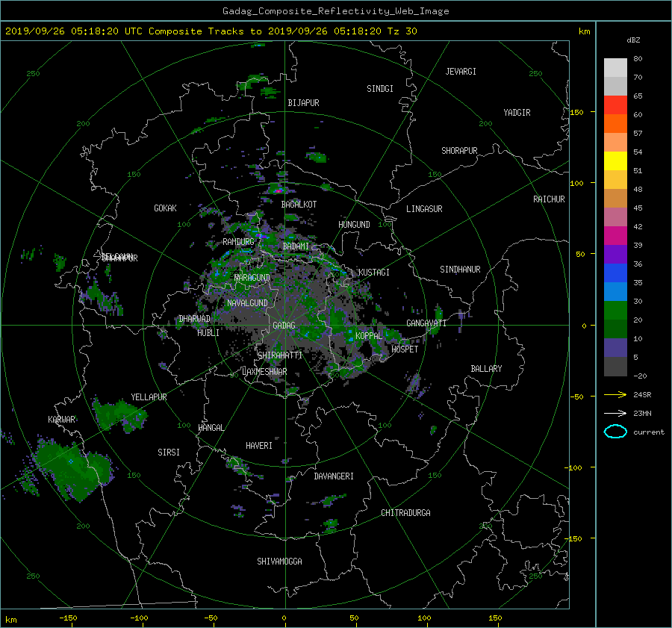Click the SIRSI city label
Image resolution: width=672 pixels, height=628 pixels.
point(169,453)
